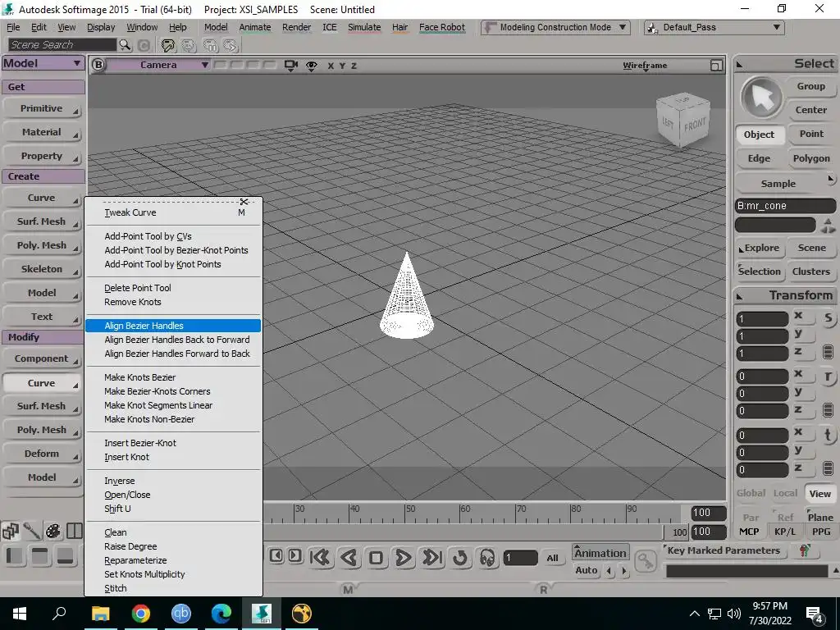840x630 pixels.
Task: Switch to Global transform mode
Action: point(751,493)
